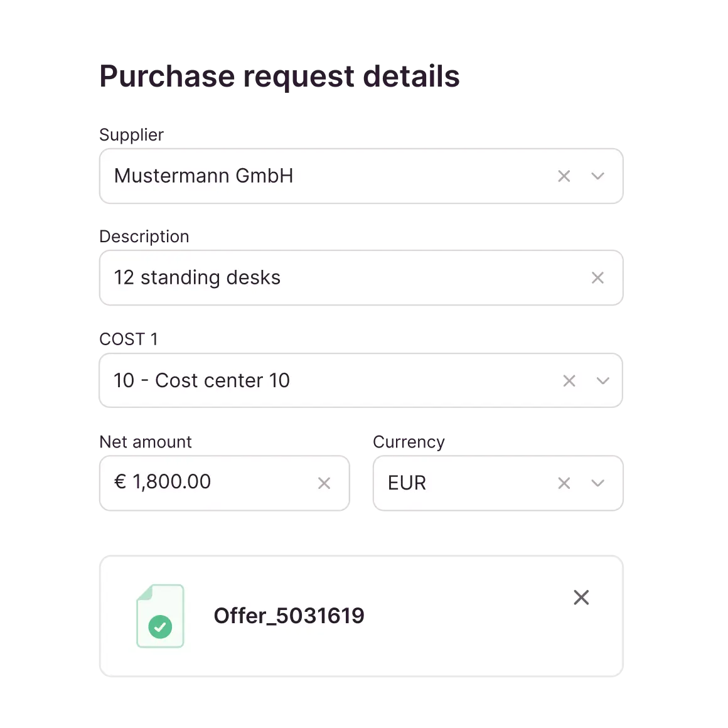The image size is (728, 728).
Task: Clear the 12 standing desks text
Action: pos(597,277)
